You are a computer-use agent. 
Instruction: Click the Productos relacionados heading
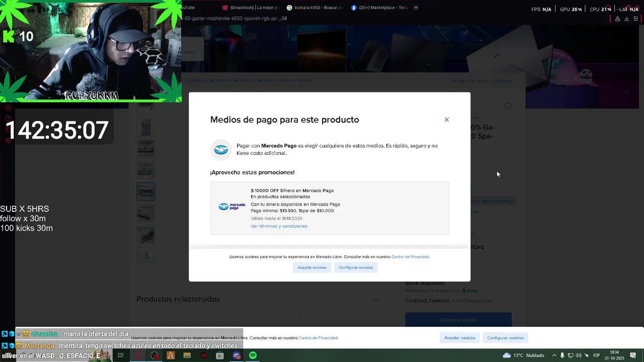[178, 299]
